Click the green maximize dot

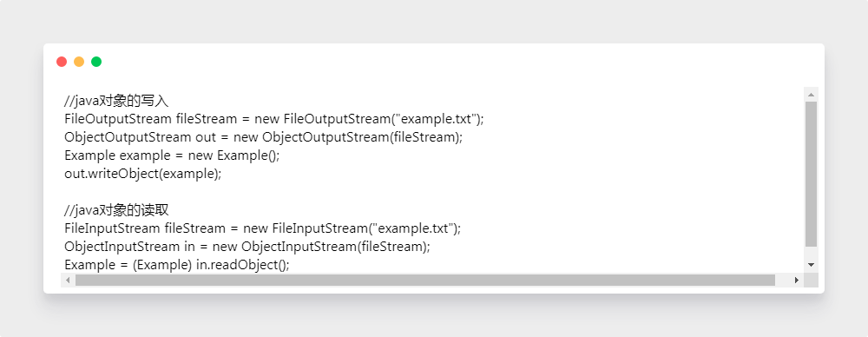click(96, 62)
